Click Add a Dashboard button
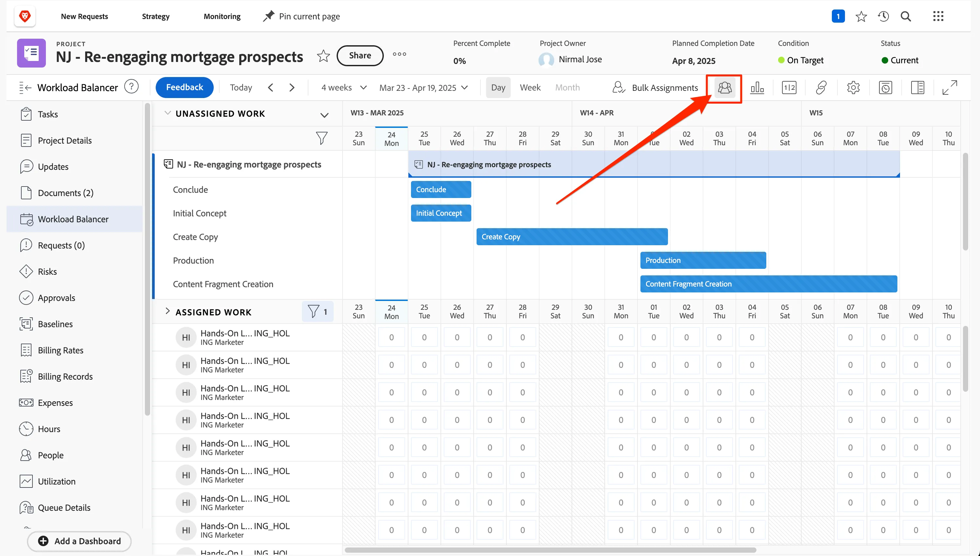This screenshot has height=556, width=980. [x=79, y=541]
